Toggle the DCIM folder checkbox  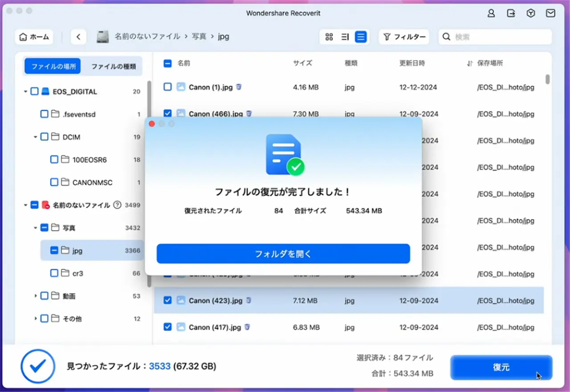point(44,137)
